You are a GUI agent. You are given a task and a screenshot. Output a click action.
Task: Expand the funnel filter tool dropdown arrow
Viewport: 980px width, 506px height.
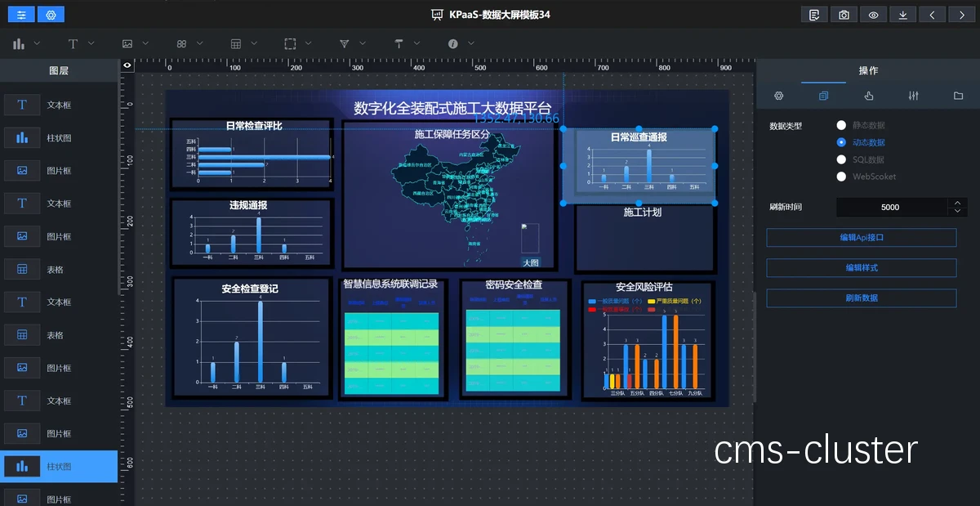pos(363,43)
